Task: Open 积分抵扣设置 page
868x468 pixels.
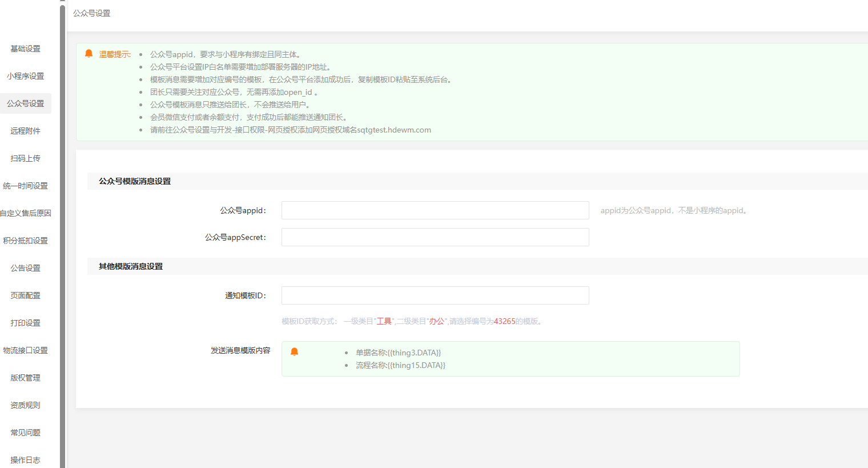Action: click(26, 241)
